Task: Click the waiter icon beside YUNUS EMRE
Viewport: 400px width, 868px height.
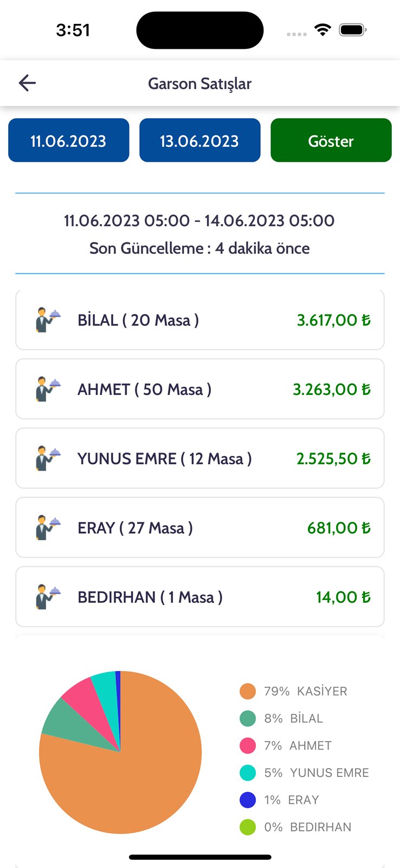Action: coord(48,458)
